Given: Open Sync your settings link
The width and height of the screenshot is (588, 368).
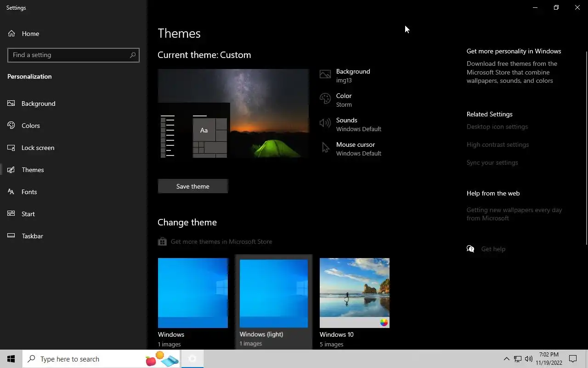Looking at the screenshot, I should pos(492,162).
